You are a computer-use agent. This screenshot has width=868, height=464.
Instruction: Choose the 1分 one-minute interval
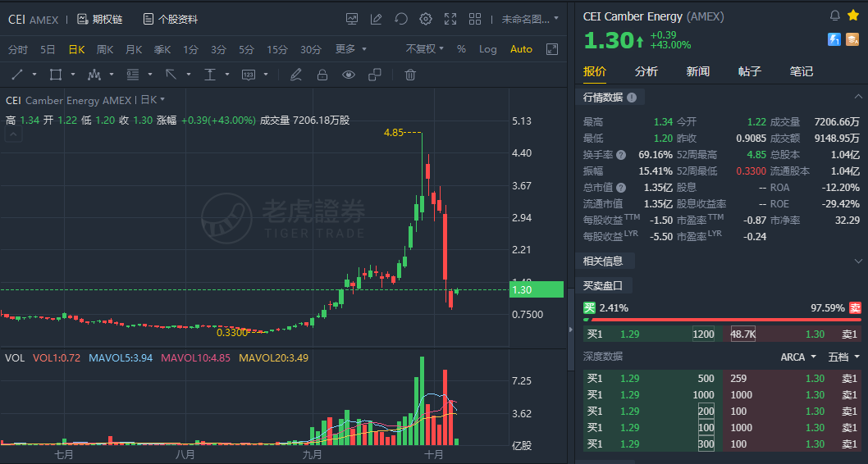pos(190,49)
